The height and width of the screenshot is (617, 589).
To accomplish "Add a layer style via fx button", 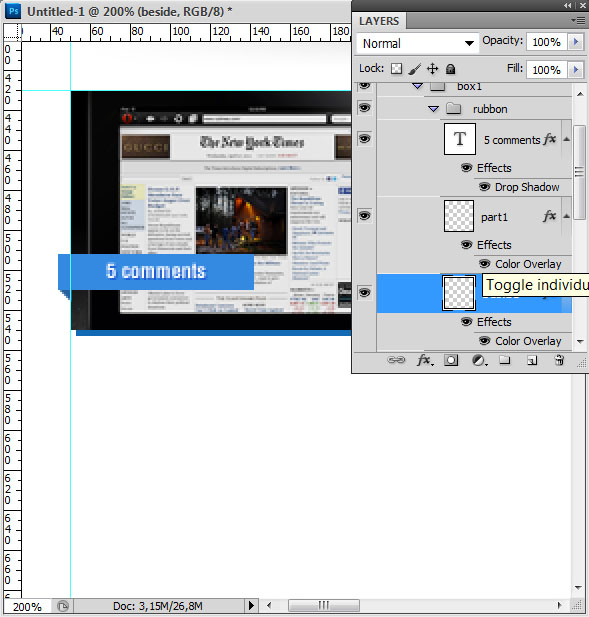I will (425, 360).
